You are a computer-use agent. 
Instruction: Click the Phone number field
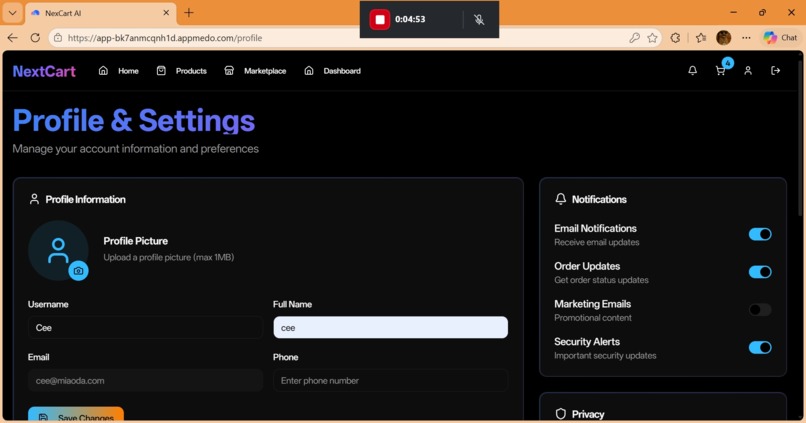point(391,381)
